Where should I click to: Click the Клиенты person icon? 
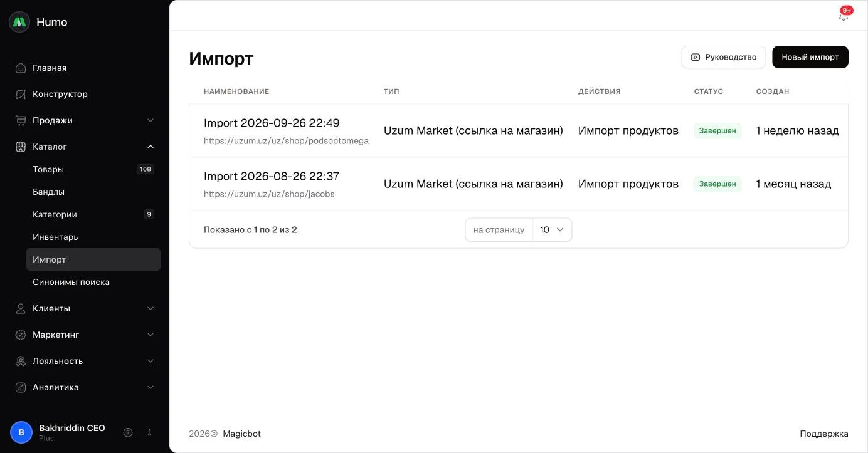(x=21, y=308)
